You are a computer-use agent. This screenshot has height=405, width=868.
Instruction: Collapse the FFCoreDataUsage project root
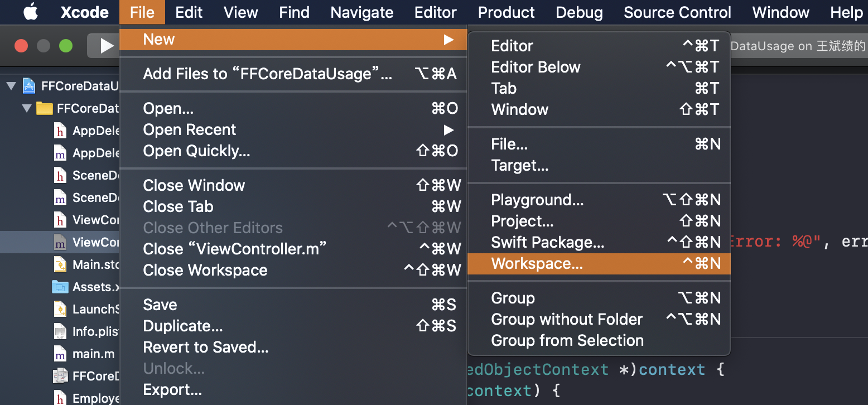(x=11, y=86)
